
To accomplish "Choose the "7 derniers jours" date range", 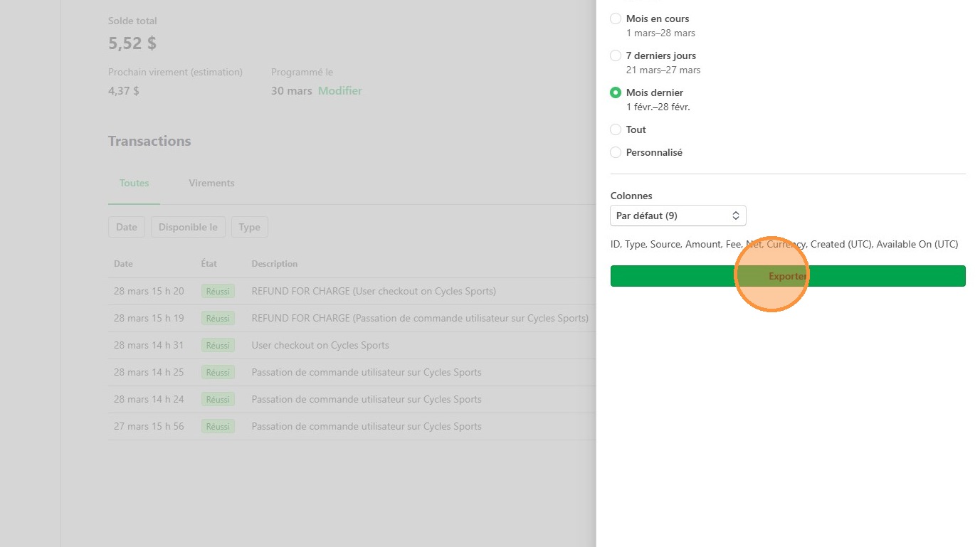I will (x=616, y=55).
